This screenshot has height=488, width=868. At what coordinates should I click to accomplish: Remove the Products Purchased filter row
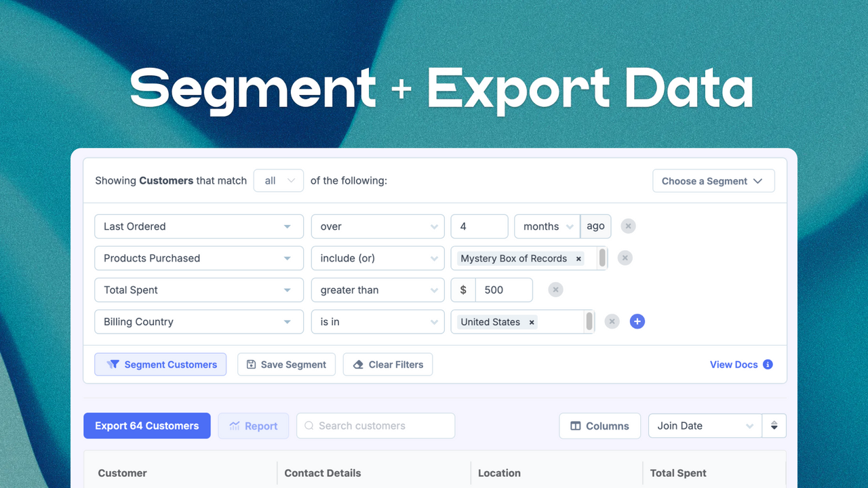tap(625, 258)
